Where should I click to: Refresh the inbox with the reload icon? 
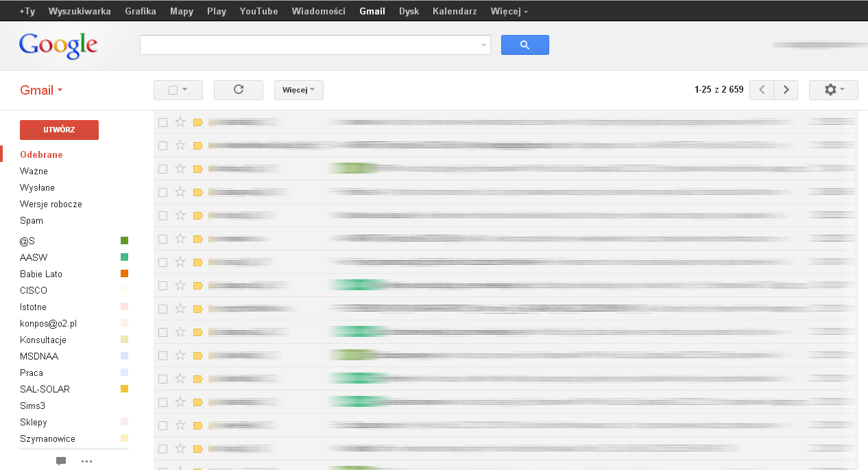pyautogui.click(x=239, y=90)
